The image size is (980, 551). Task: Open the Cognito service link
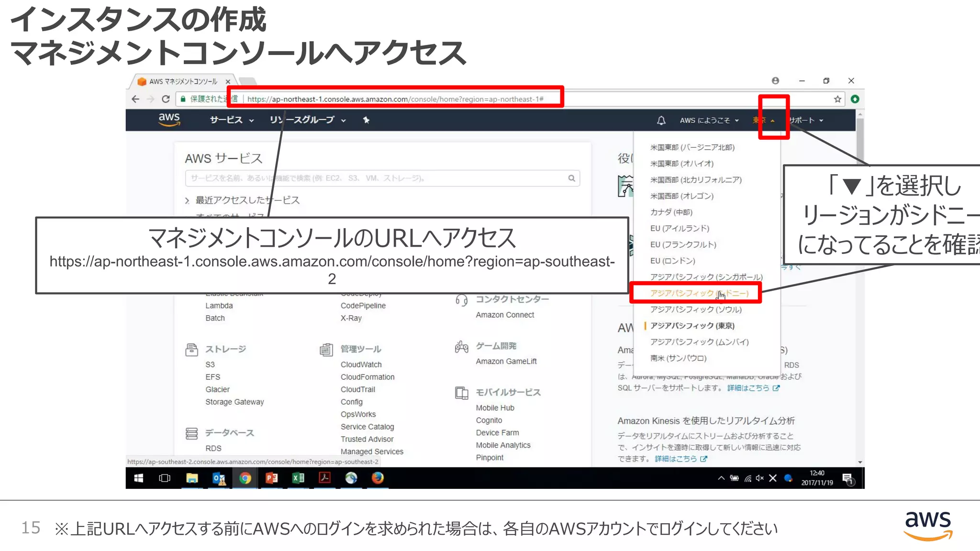pyautogui.click(x=489, y=420)
